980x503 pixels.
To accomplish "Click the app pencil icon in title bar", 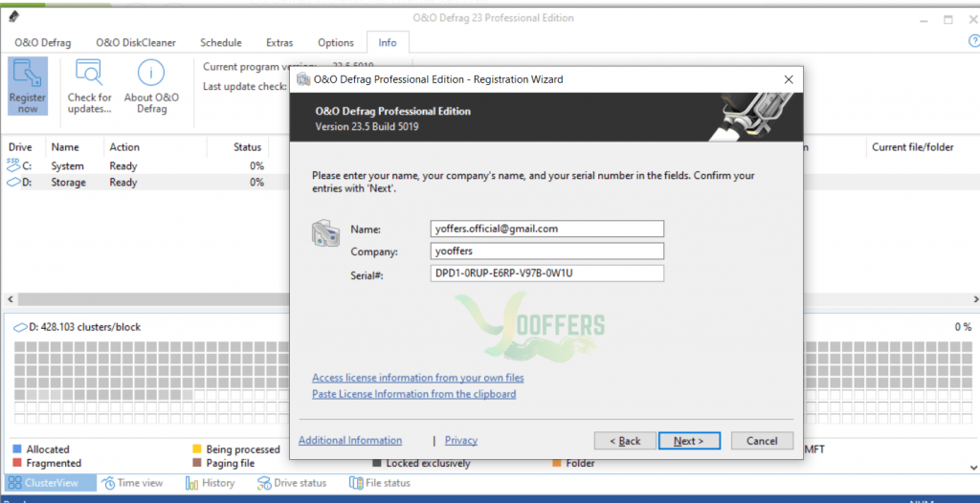I will (x=13, y=17).
